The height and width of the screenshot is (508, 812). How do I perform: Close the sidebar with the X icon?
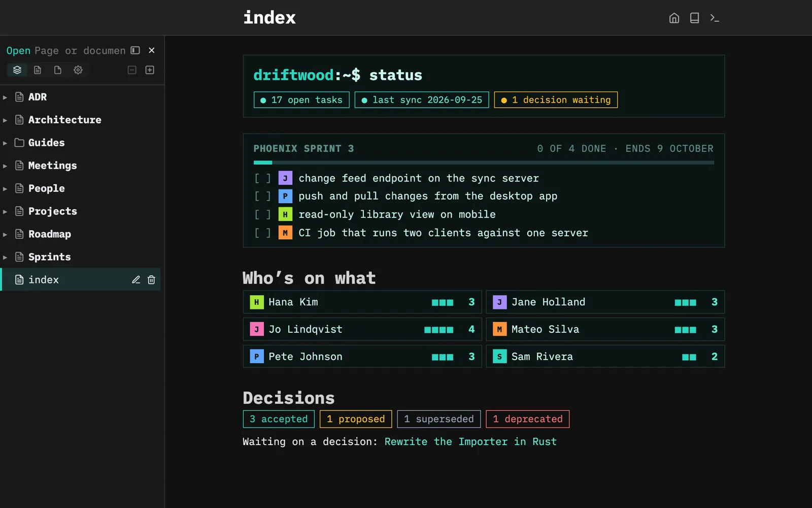point(152,50)
